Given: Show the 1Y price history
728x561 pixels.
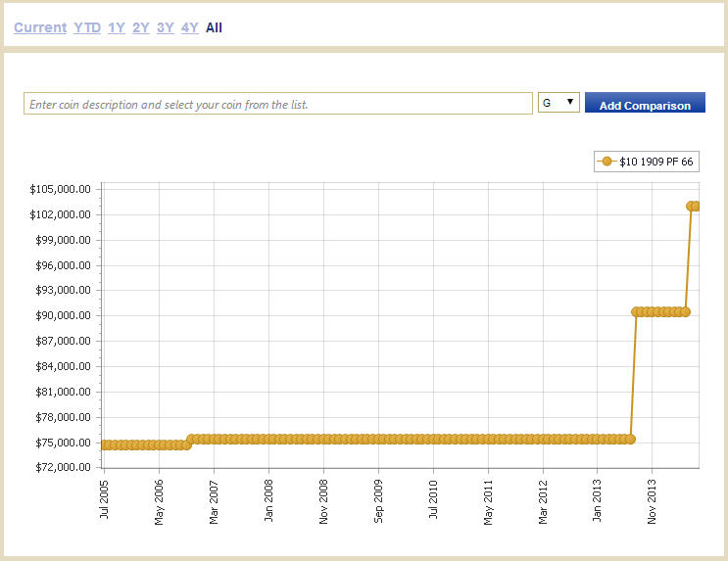Looking at the screenshot, I should tap(117, 27).
